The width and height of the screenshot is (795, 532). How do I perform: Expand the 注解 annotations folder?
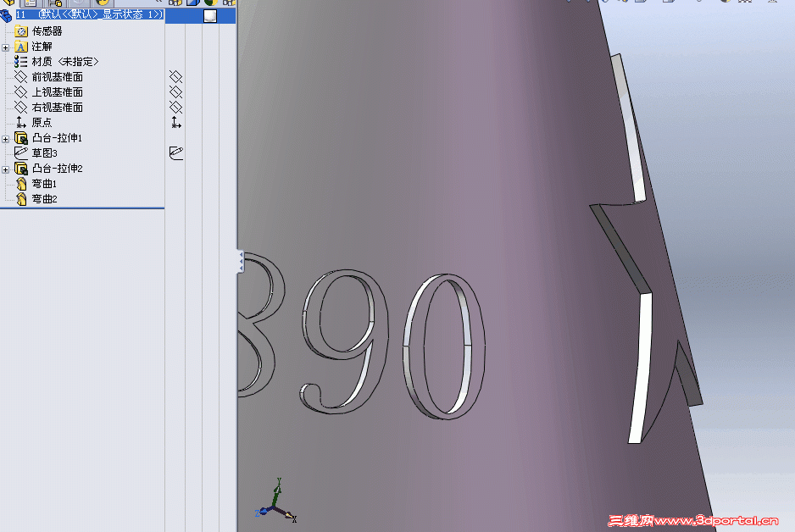tap(4, 45)
